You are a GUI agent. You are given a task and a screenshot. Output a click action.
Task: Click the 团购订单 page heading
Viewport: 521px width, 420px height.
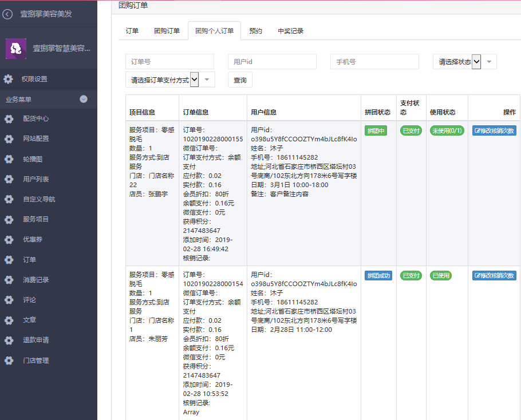(133, 5)
